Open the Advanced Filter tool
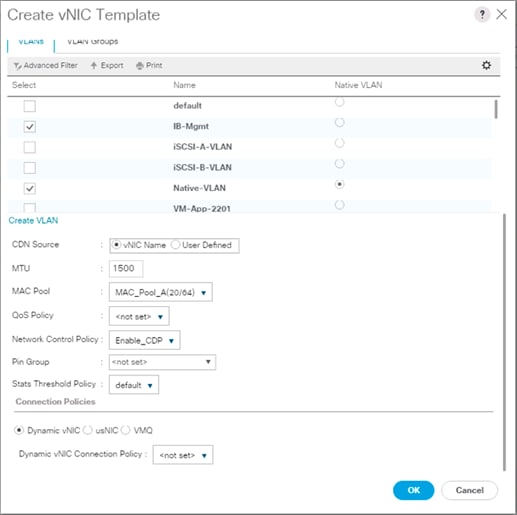This screenshot has width=517, height=515. pyautogui.click(x=46, y=66)
